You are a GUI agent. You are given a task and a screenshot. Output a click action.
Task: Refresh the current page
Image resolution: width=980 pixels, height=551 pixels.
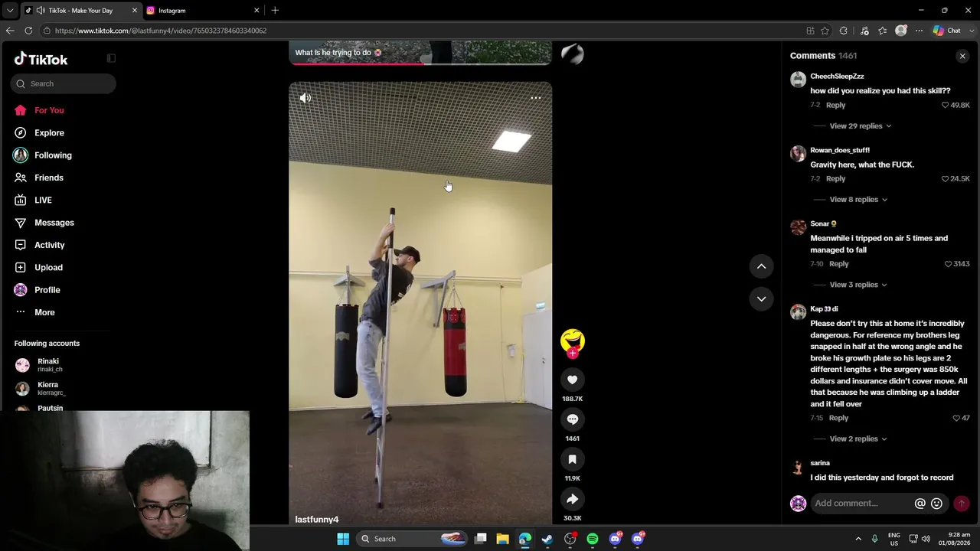point(28,31)
